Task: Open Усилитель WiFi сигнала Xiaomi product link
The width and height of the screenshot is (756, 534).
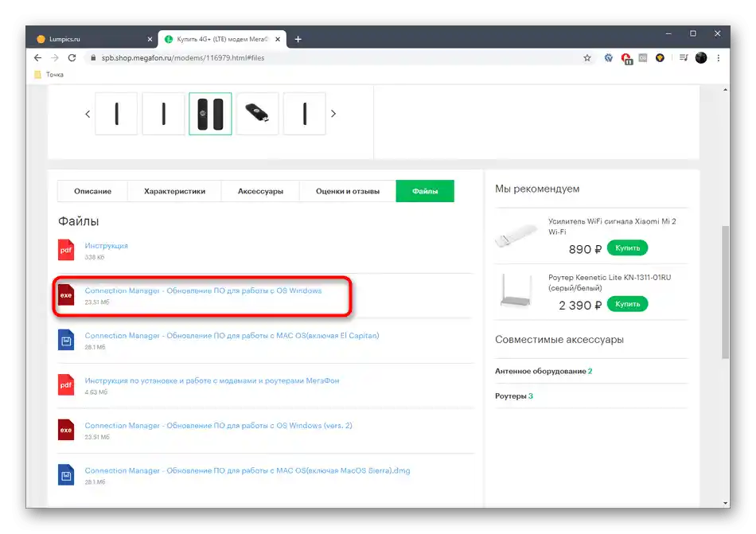Action: coord(612,227)
